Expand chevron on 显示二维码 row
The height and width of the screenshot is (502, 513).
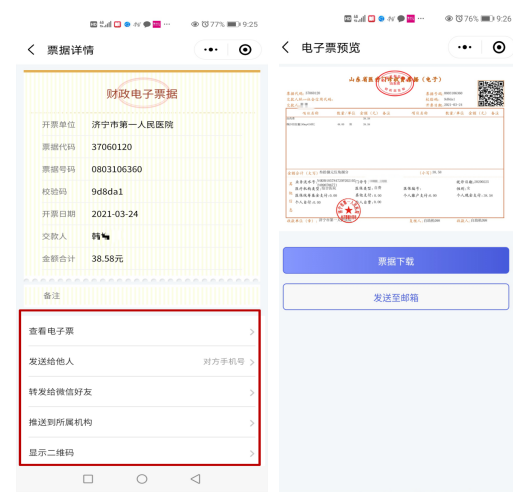pos(252,453)
